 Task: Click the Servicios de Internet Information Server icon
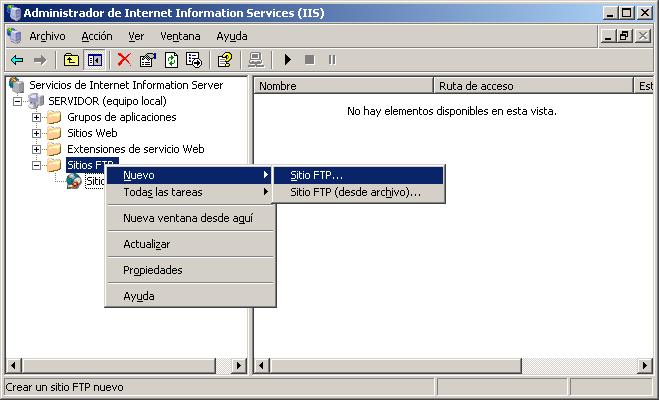pyautogui.click(x=17, y=85)
